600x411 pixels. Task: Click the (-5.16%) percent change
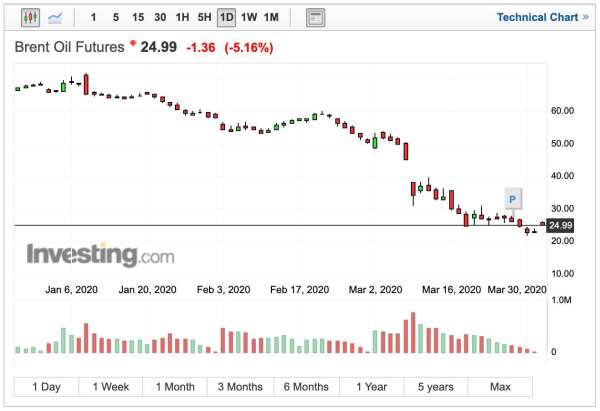click(x=249, y=48)
